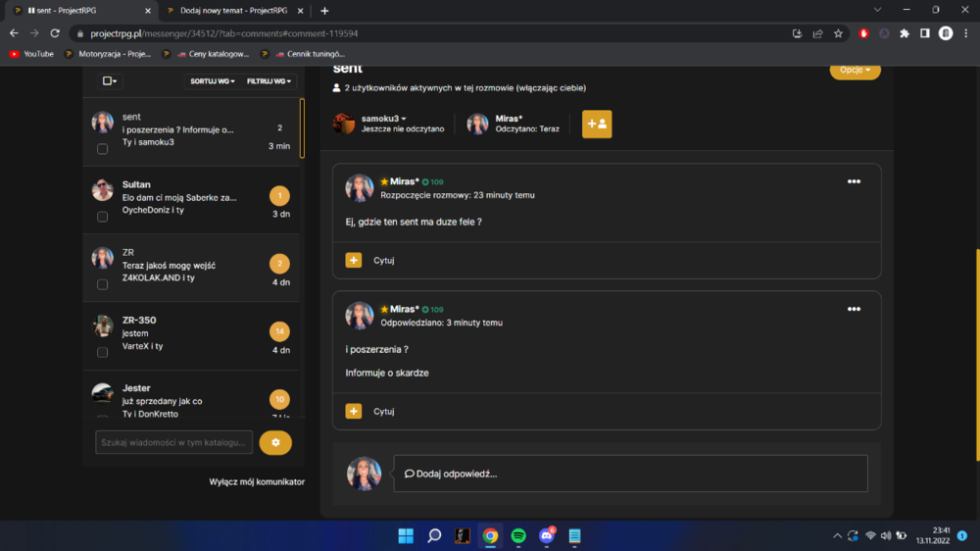Image resolution: width=980 pixels, height=551 pixels.
Task: Click the install app icon in the address bar
Action: point(797,33)
